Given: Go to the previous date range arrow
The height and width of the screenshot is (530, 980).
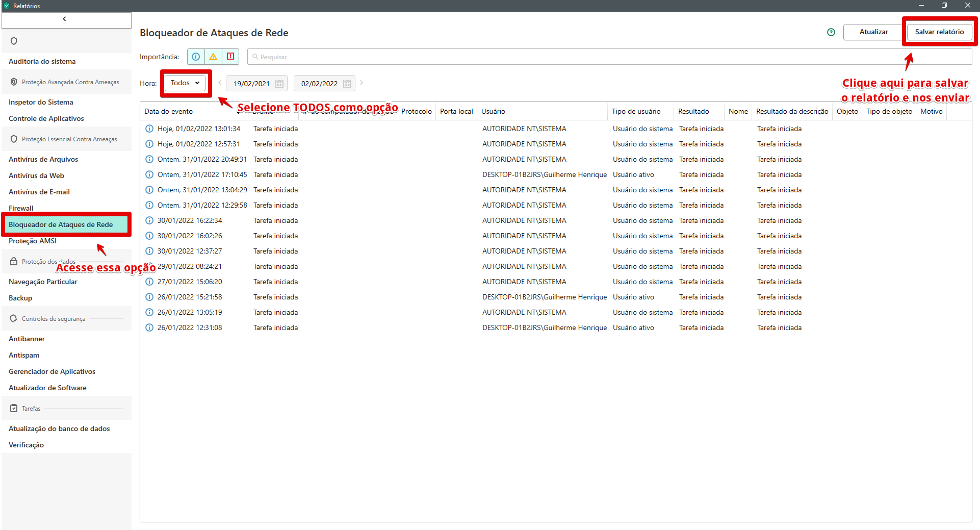Looking at the screenshot, I should (220, 83).
